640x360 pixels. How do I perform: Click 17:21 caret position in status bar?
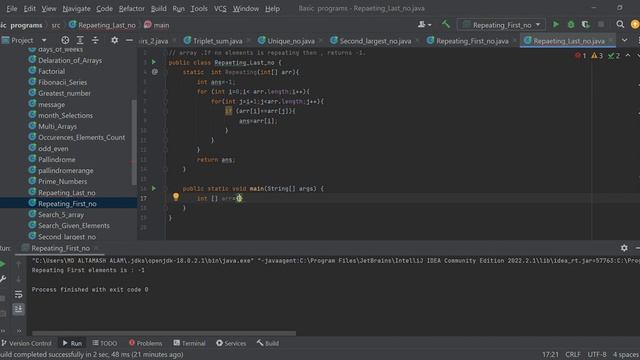click(x=550, y=354)
